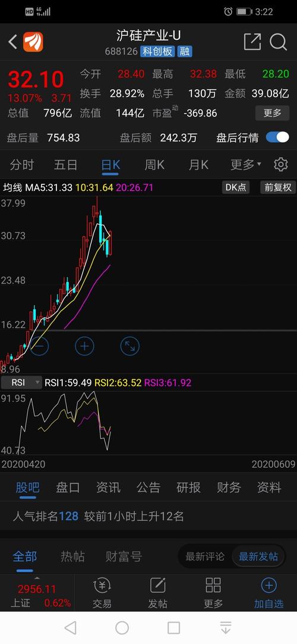The width and height of the screenshot is (297, 644).
Task: Open the 发帖 post icon
Action: coord(157,593)
